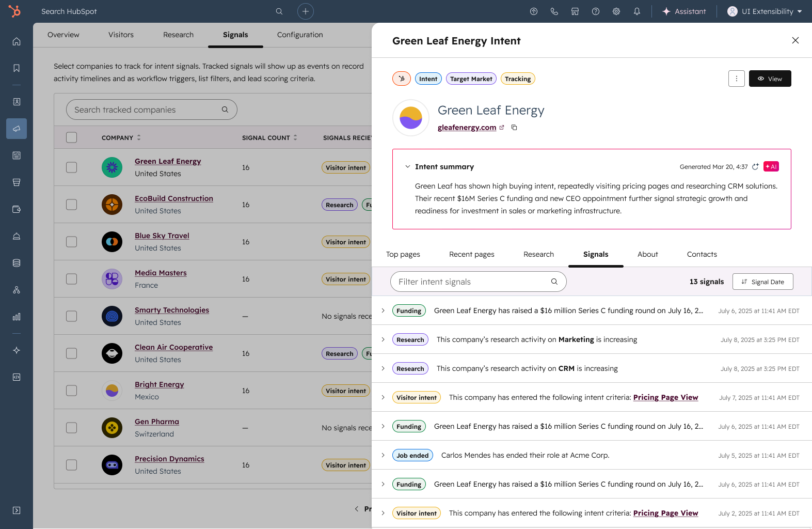The height and width of the screenshot is (529, 812).
Task: Check the Bright Energy row checkbox
Action: pos(72,391)
